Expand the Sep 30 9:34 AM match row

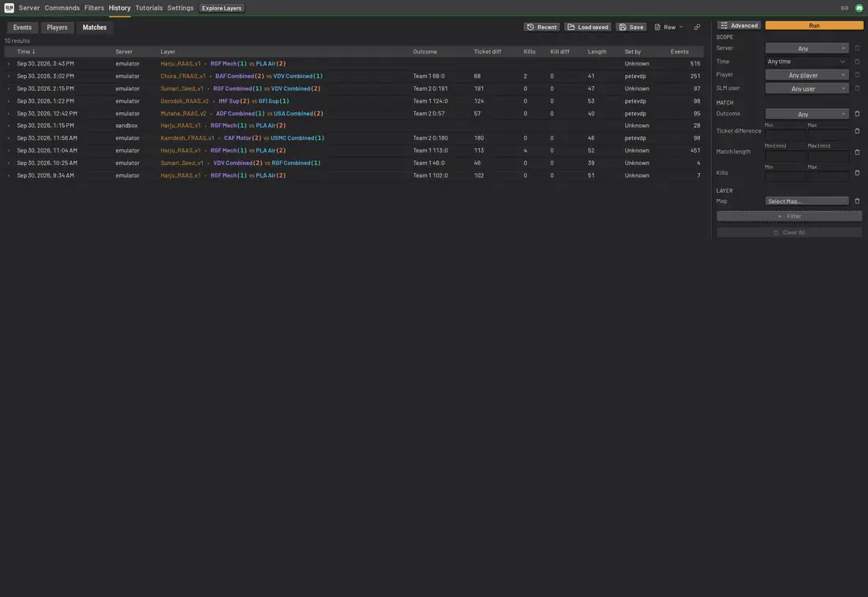9,175
